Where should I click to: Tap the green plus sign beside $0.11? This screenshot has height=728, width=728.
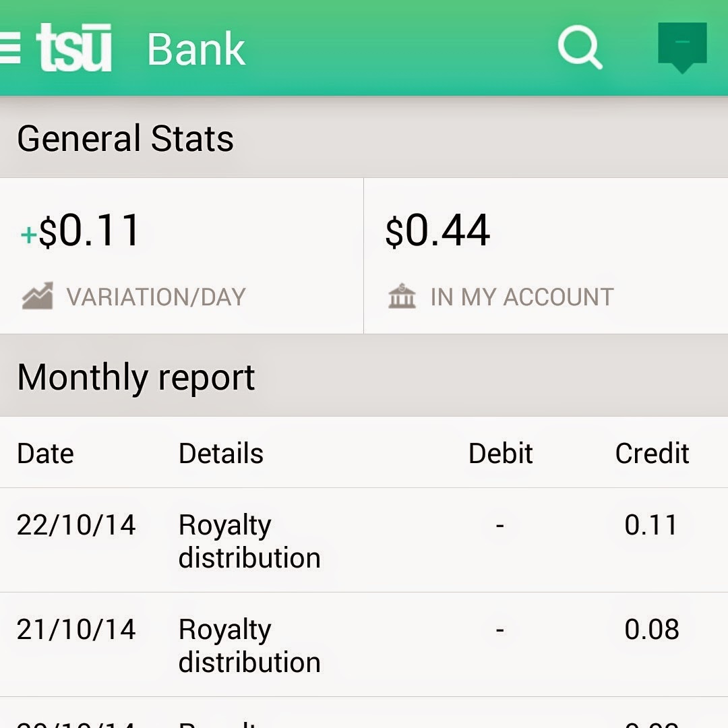click(28, 235)
